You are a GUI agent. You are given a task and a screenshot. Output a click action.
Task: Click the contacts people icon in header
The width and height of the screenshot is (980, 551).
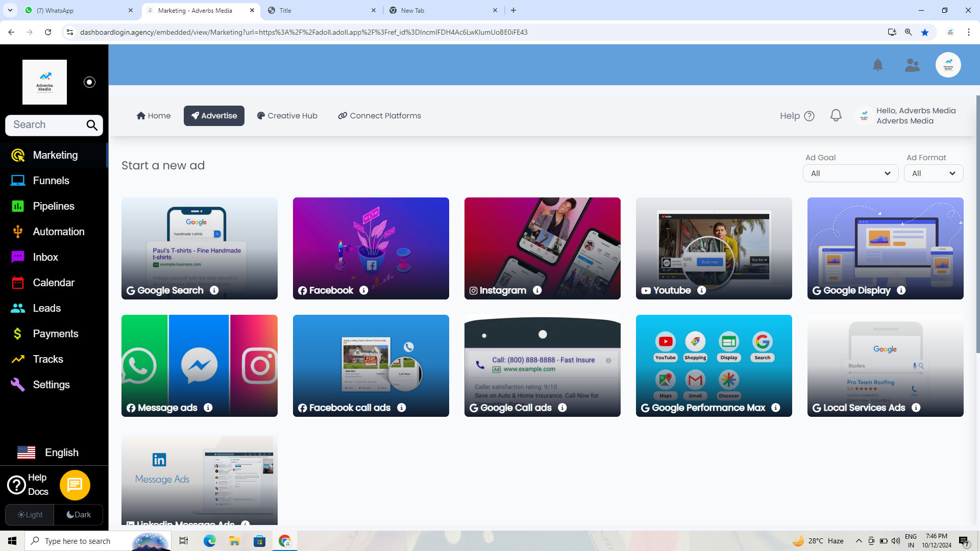(912, 65)
